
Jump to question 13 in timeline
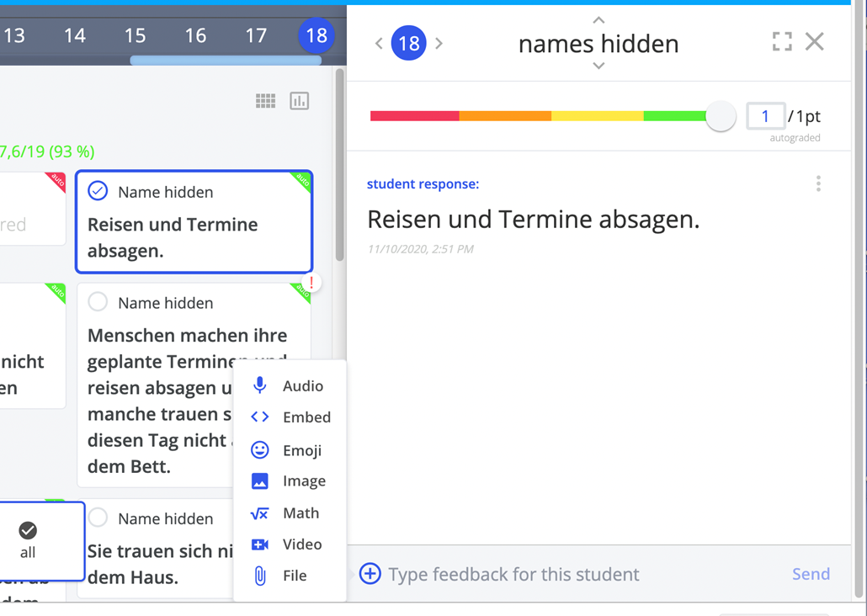click(x=14, y=36)
